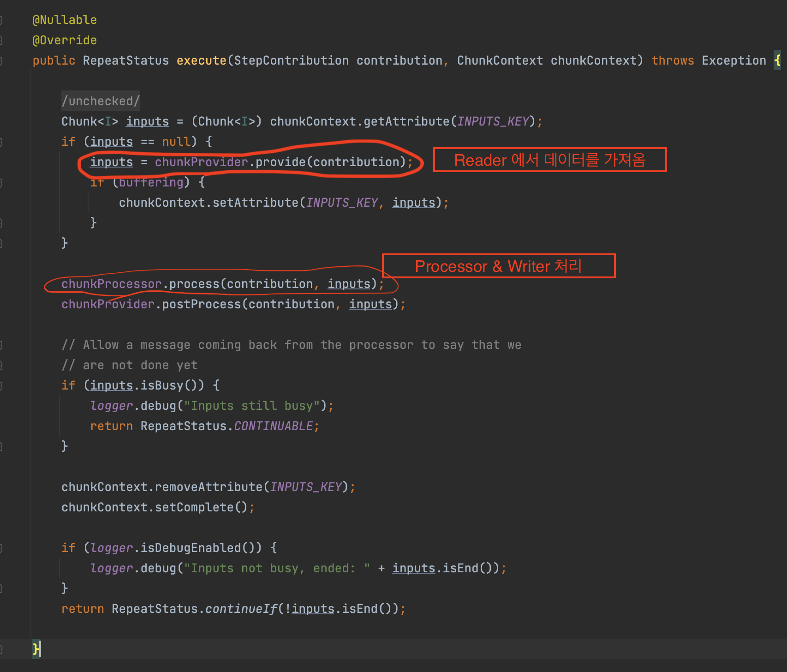The width and height of the screenshot is (787, 672).
Task: Click the final closing brace beside the caret
Action: click(x=36, y=649)
